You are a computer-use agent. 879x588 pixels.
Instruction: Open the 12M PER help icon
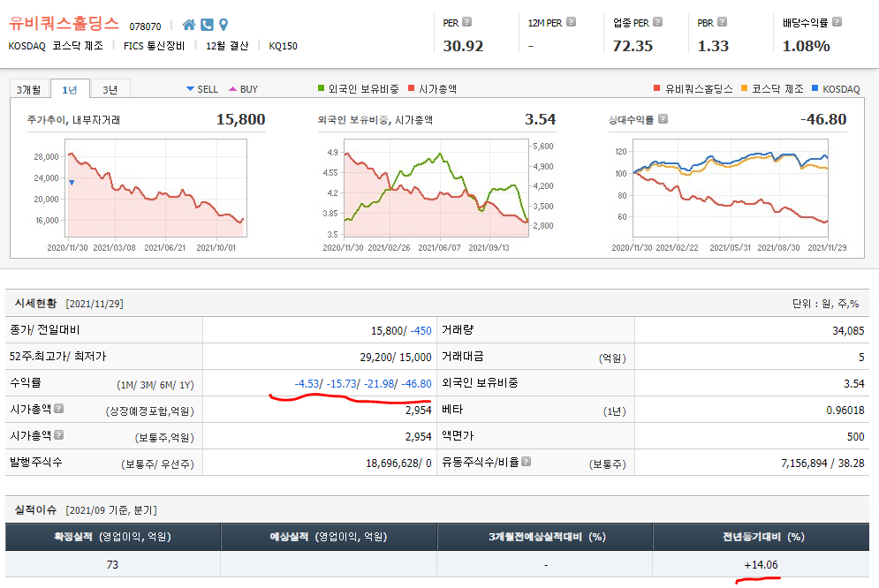[571, 22]
